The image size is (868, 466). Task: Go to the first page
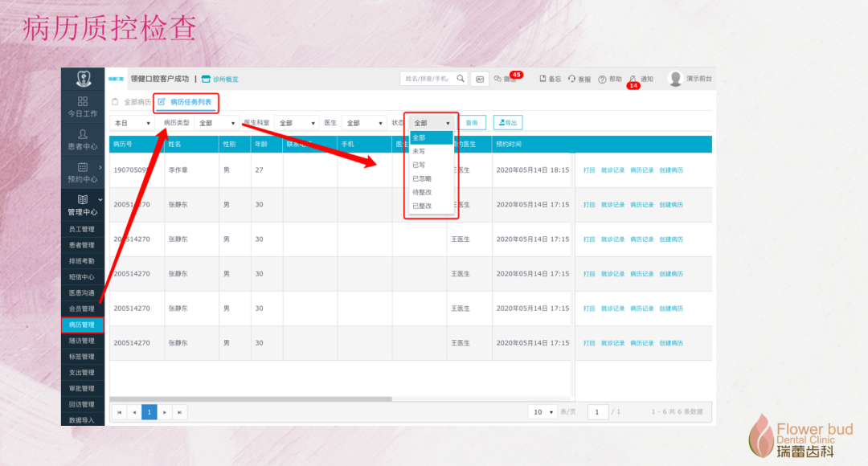click(x=120, y=412)
